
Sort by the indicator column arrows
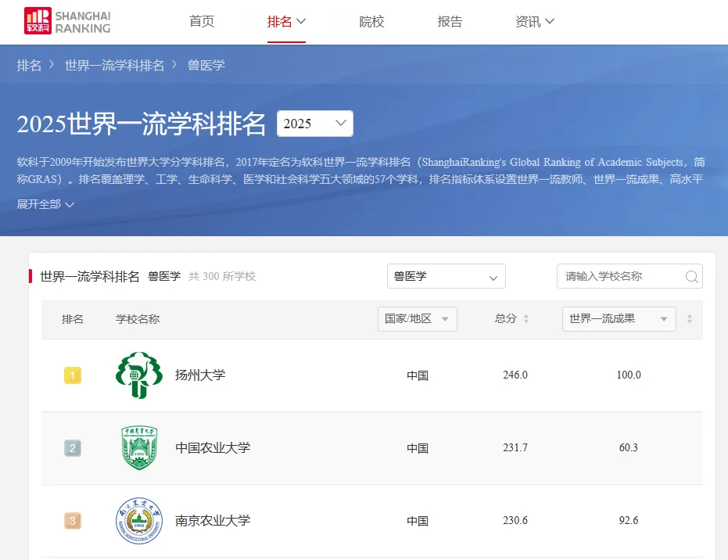pos(690,319)
